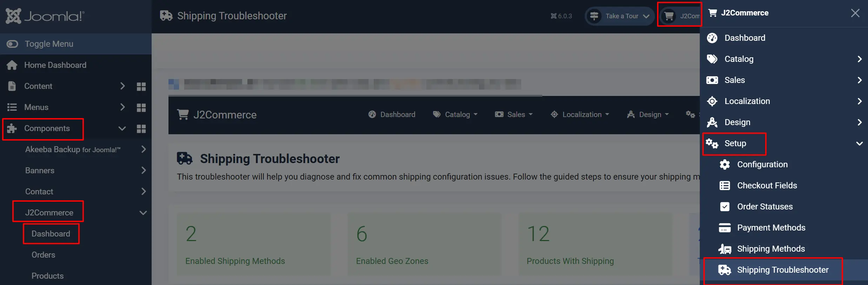868x285 pixels.
Task: Expand Catalog arrow in the side panel
Action: 860,59
